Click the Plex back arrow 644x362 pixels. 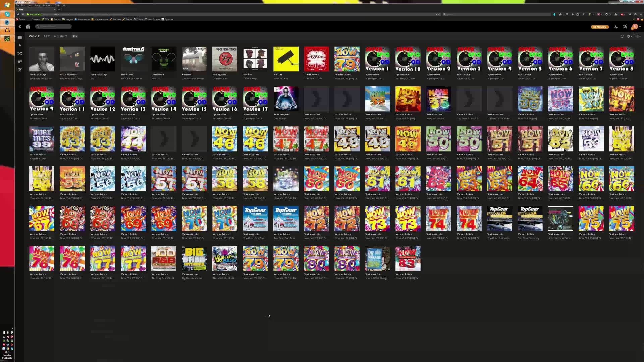pyautogui.click(x=20, y=26)
